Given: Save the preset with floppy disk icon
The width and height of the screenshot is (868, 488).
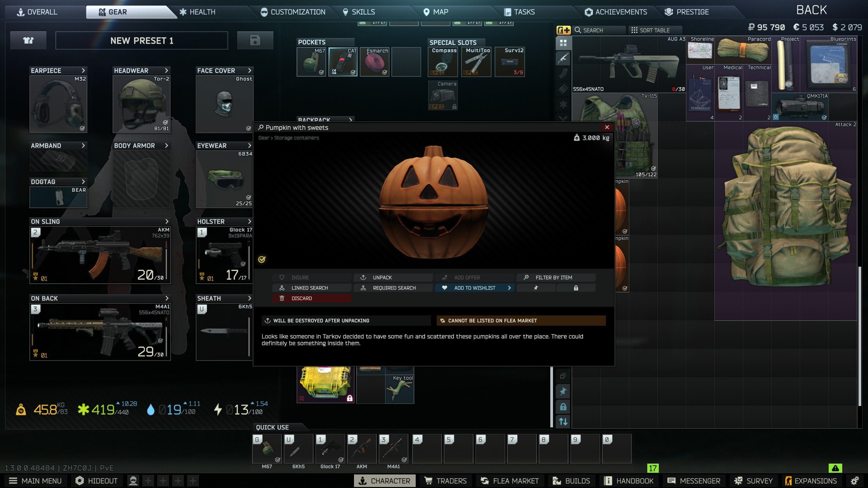Looking at the screenshot, I should 255,41.
